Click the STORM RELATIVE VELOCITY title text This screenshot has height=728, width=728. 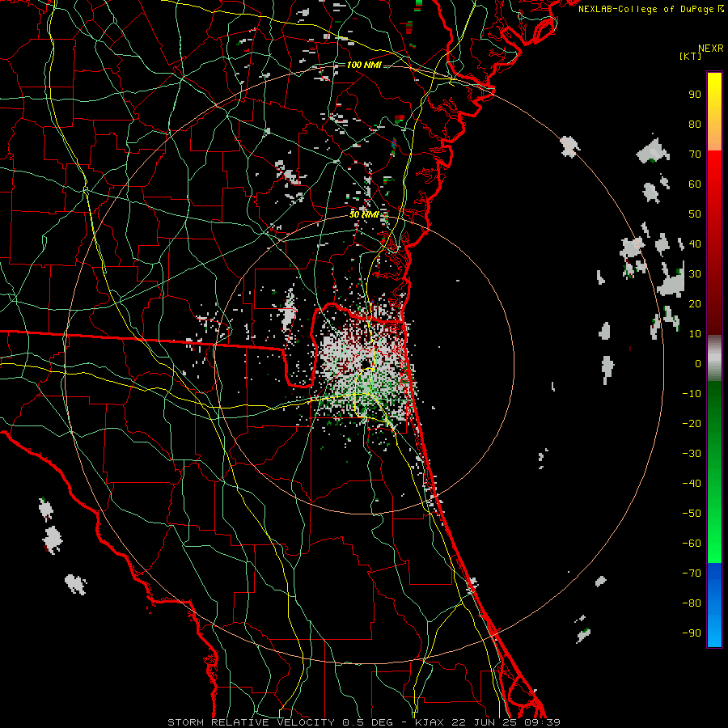[251, 722]
